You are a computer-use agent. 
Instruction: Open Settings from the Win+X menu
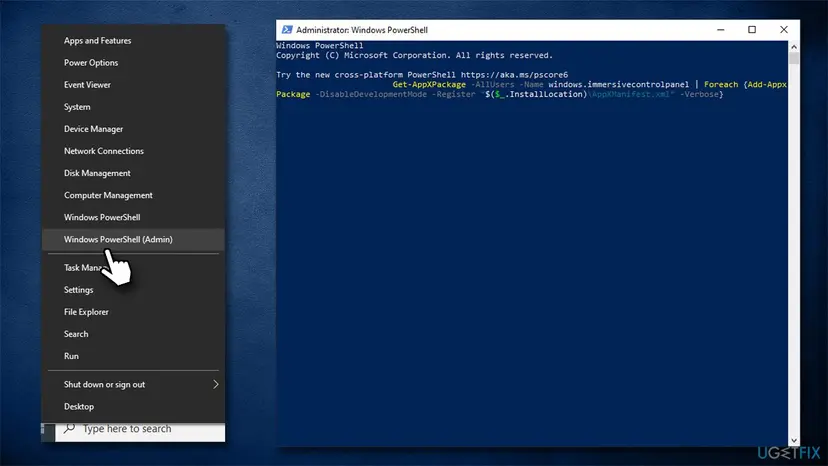[x=133, y=290]
